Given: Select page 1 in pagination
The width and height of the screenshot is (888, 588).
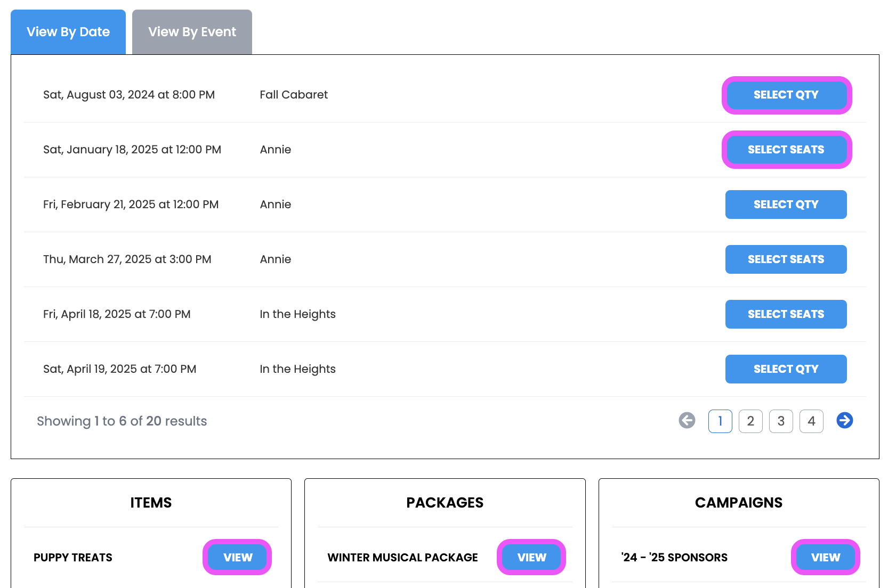Looking at the screenshot, I should point(720,421).
